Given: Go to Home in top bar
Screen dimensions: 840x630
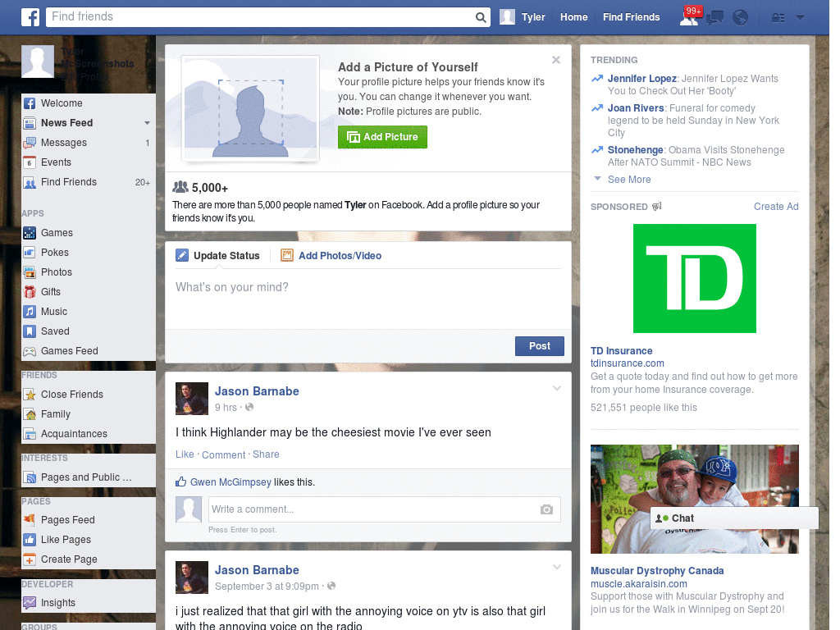Looking at the screenshot, I should coord(573,17).
